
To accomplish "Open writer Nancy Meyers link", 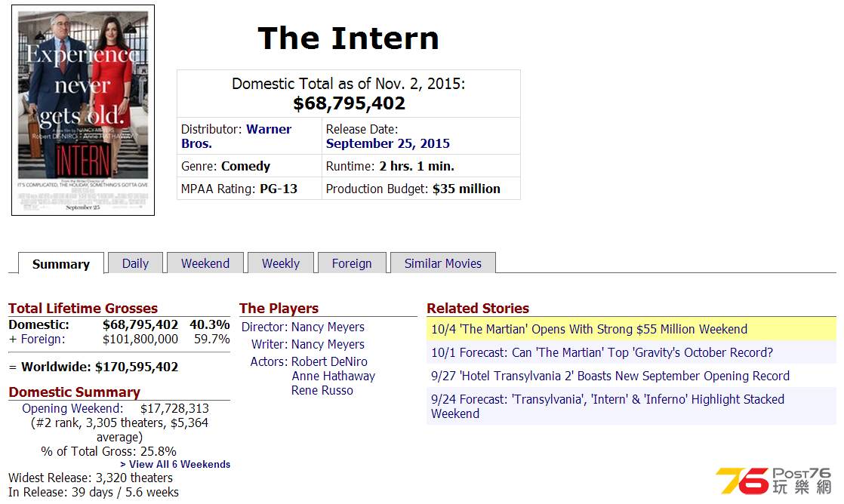I will pos(328,344).
